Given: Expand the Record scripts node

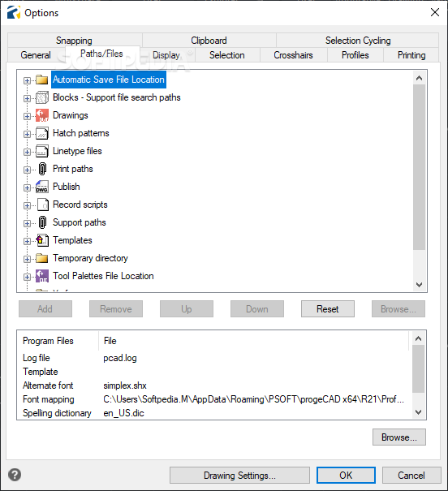Looking at the screenshot, I should pyautogui.click(x=27, y=205).
